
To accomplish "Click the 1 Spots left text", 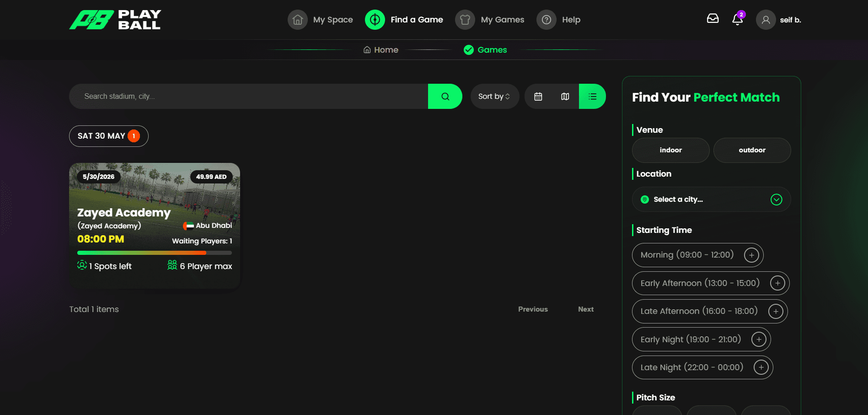I will coord(110,266).
